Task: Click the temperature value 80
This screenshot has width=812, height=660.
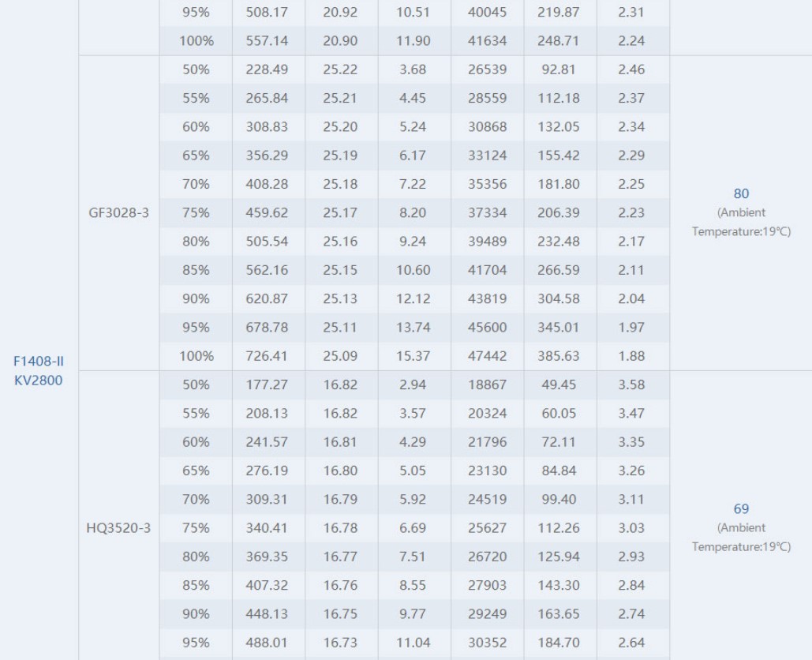Action: [x=741, y=193]
